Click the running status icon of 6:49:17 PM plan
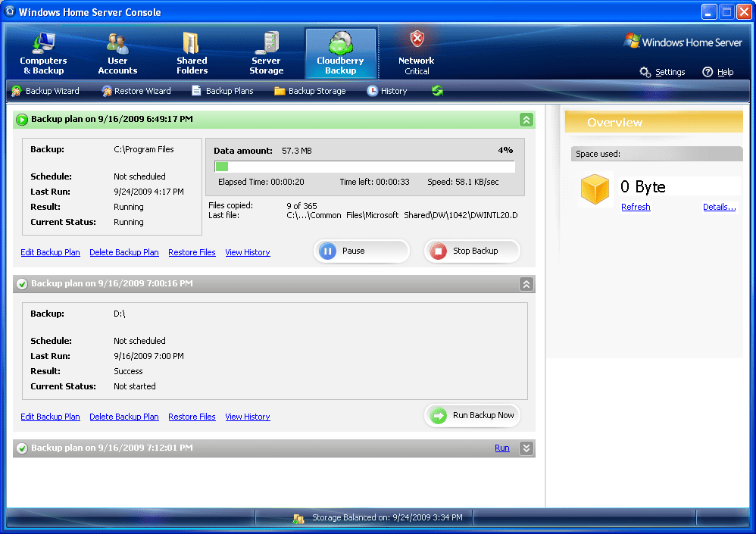 point(22,120)
